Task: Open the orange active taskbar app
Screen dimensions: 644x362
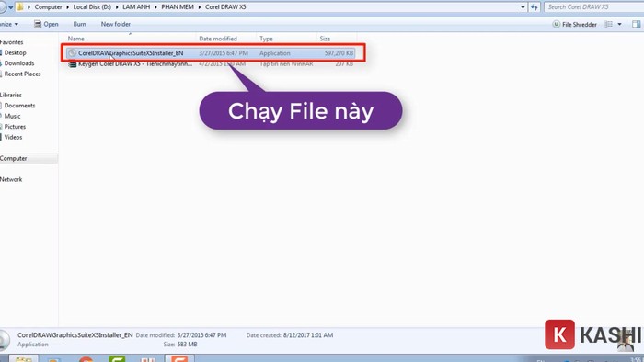Action: pos(179,358)
